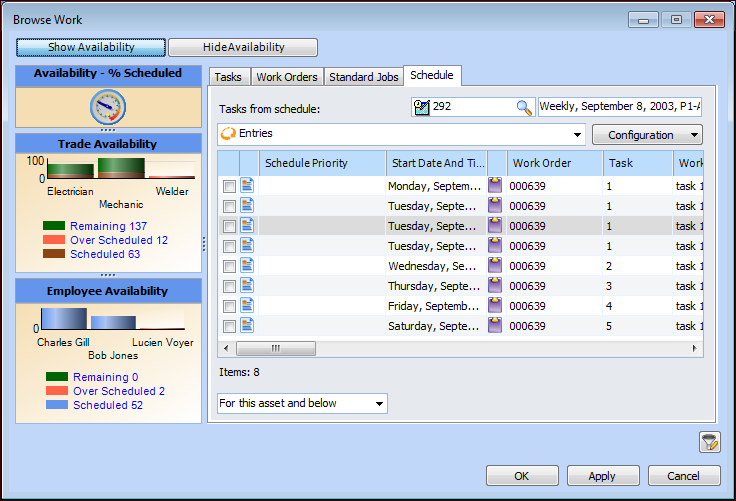Click document icon in Saturday row
Screen dimensions: 736x501
pyautogui.click(x=247, y=325)
